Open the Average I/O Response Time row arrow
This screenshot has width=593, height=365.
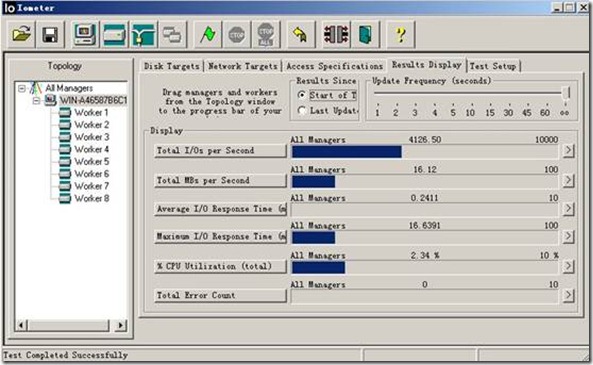pyautogui.click(x=568, y=208)
